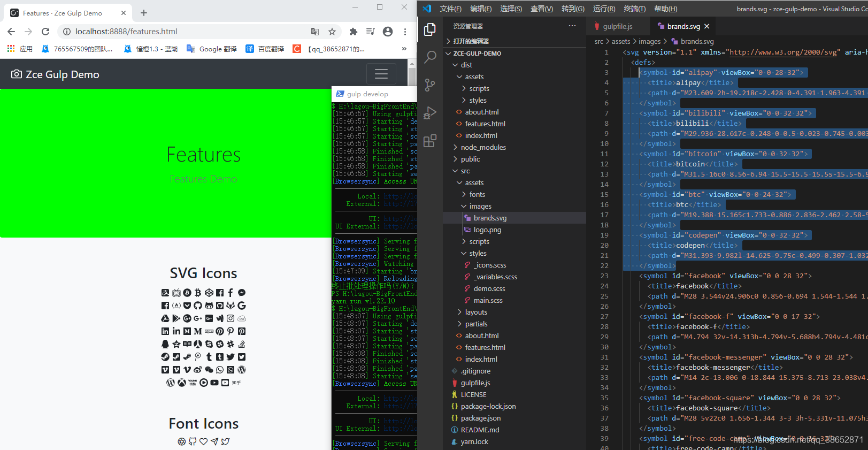Image resolution: width=868 pixels, height=450 pixels.
Task: Open the w3.org SVG namespace link
Action: [x=783, y=52]
